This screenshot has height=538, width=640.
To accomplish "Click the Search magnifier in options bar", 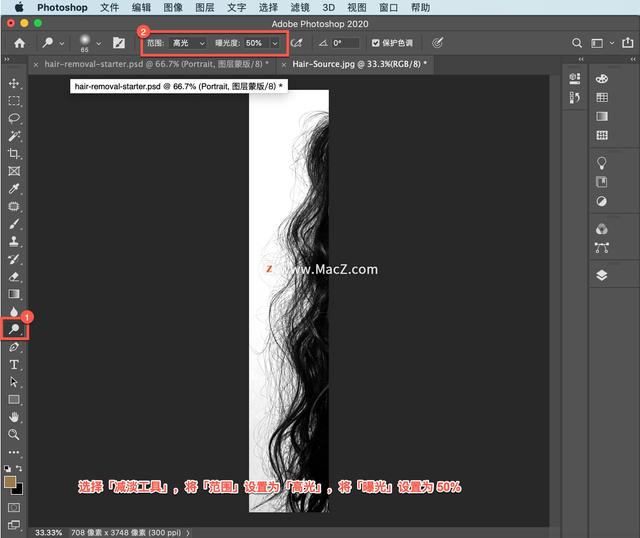I will click(577, 43).
